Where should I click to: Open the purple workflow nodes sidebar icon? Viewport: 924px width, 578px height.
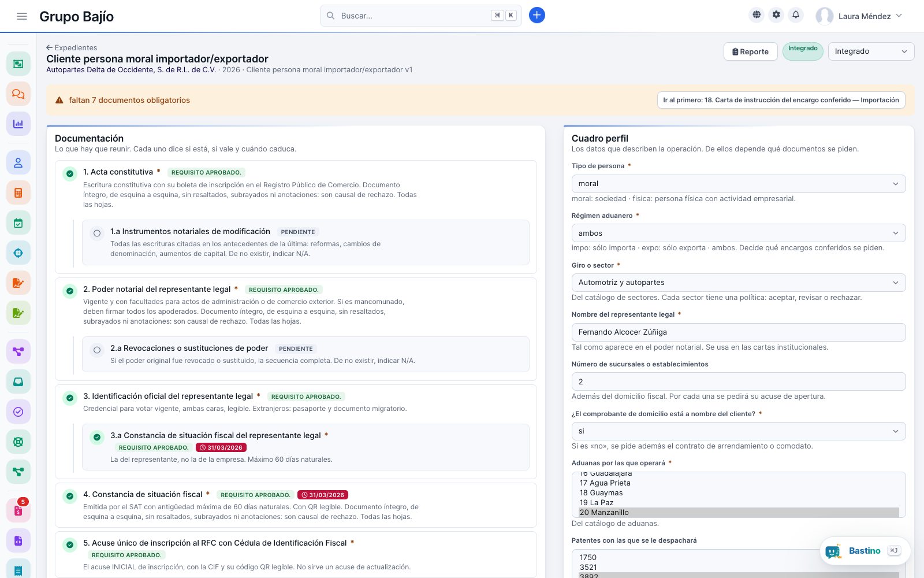pos(18,351)
